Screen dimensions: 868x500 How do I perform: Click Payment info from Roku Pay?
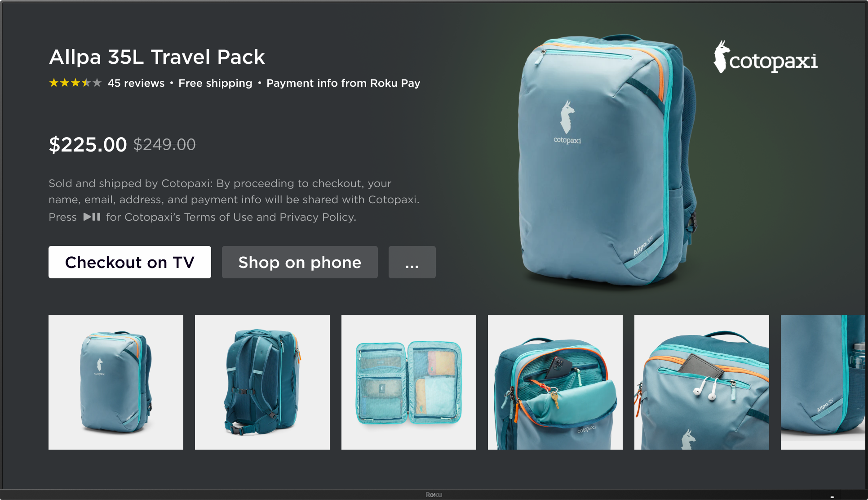point(343,83)
